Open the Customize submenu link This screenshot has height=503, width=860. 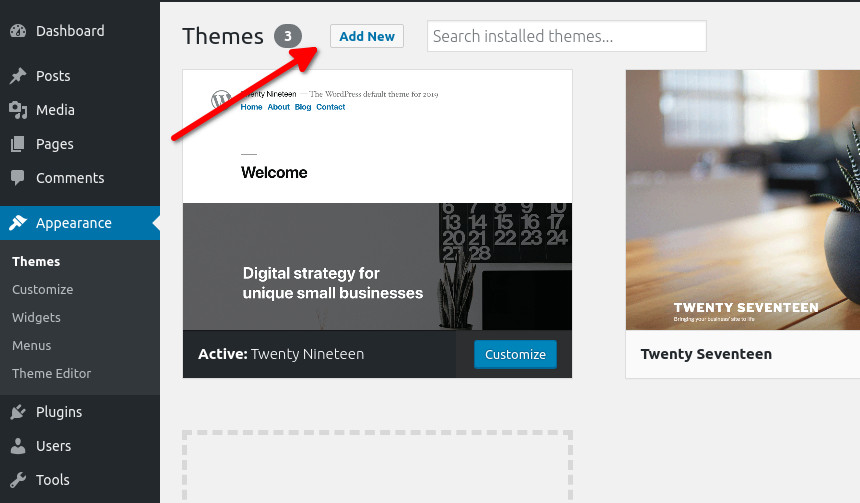point(42,290)
